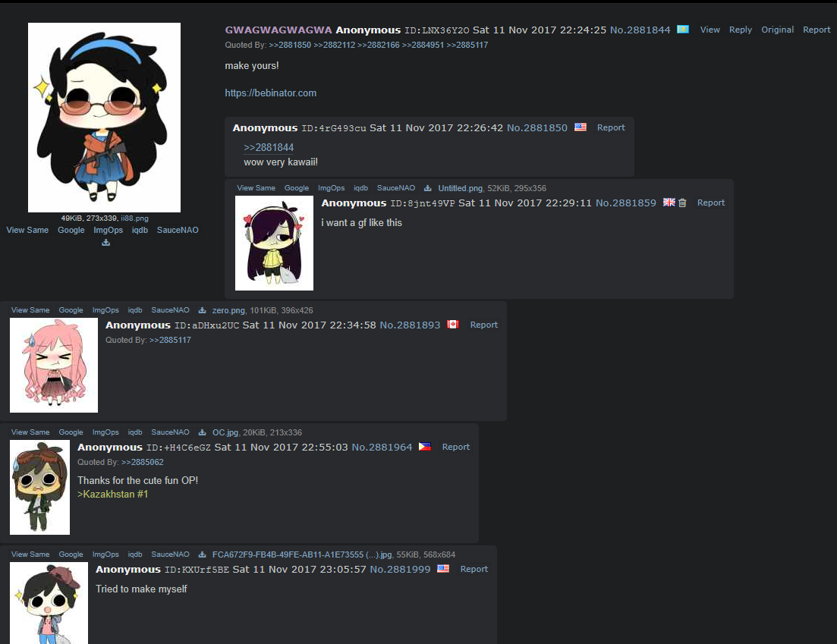
Task: Click the download icon beside OC.jpg
Action: 203,432
